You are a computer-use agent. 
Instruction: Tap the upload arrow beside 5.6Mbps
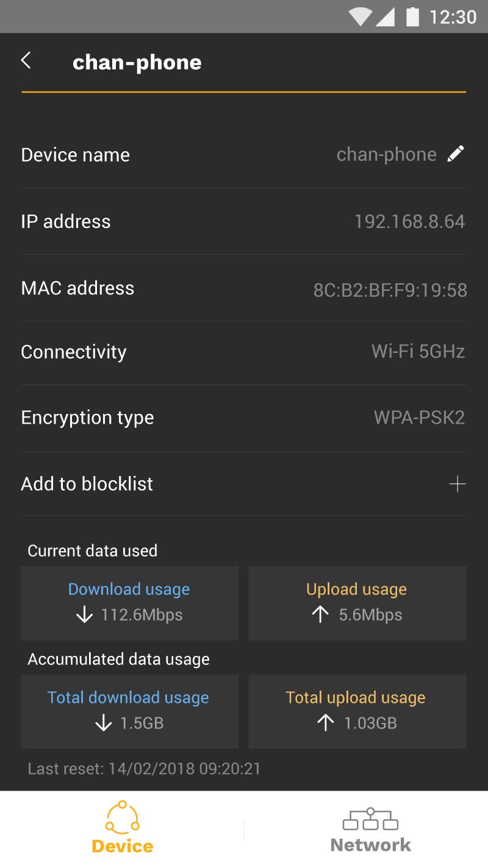pos(320,614)
